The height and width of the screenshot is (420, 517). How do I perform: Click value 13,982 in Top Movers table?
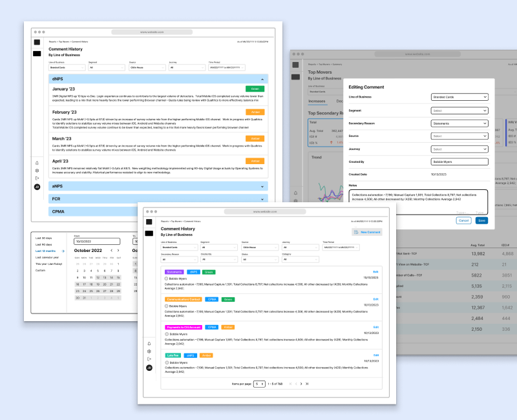tap(478, 254)
